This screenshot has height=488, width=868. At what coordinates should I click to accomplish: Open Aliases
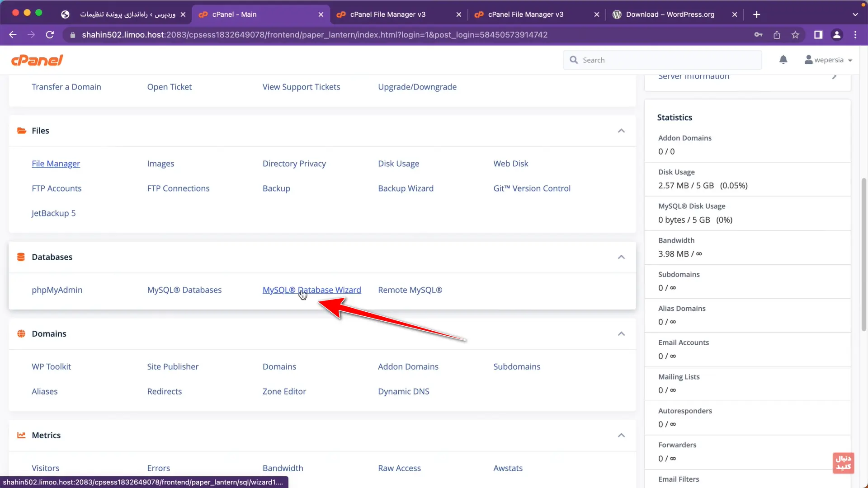(44, 392)
